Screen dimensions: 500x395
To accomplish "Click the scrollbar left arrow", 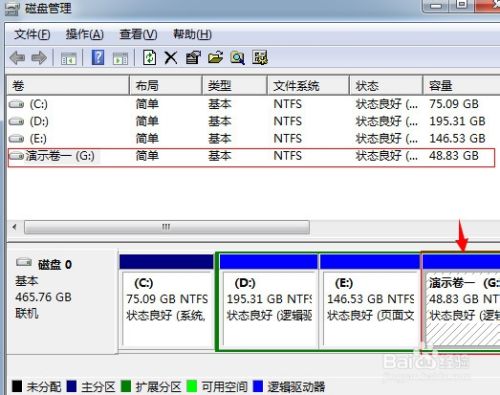I will tap(14, 227).
